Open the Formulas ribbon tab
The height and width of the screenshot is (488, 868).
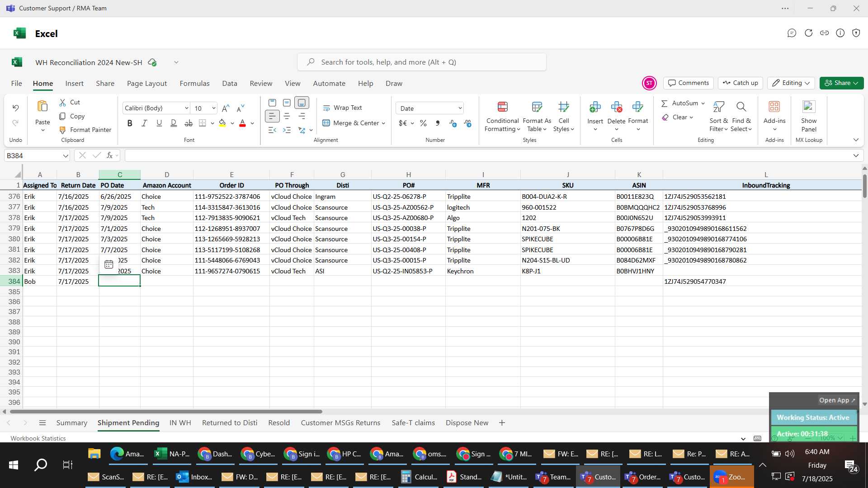pos(194,84)
